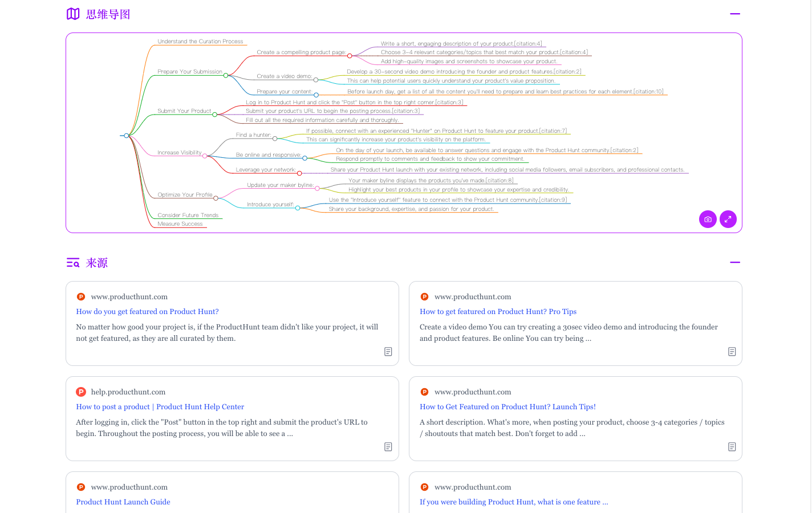Screen dimensions: 812x513
Task: Collapse 'Create a compelling product page' node toggle
Action: tap(350, 56)
